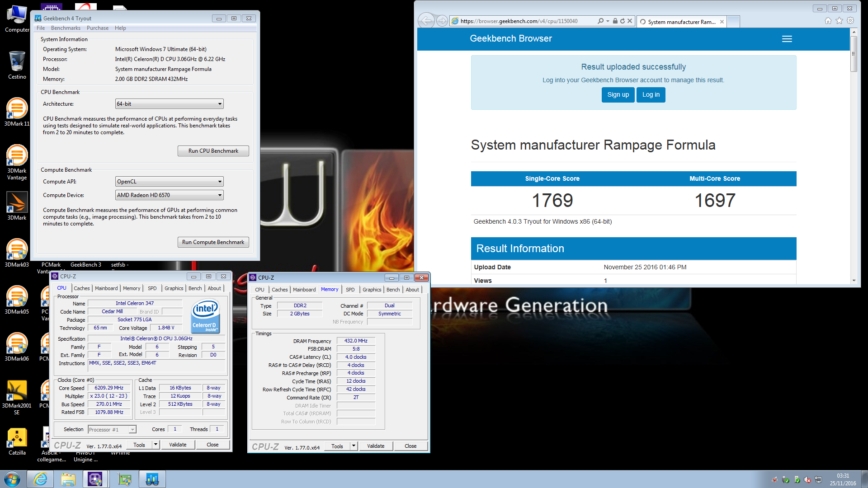Refresh the Geekbench Browser page
The width and height of the screenshot is (868, 488).
click(x=623, y=21)
